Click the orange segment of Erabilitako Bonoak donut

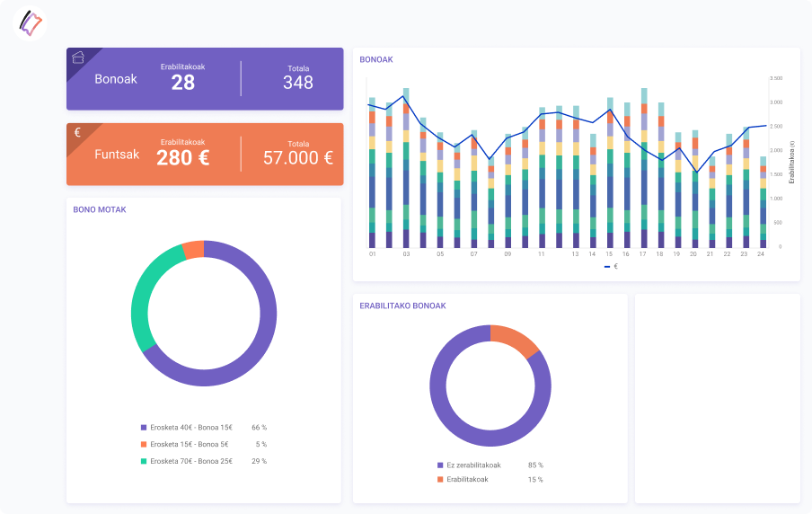click(x=516, y=340)
